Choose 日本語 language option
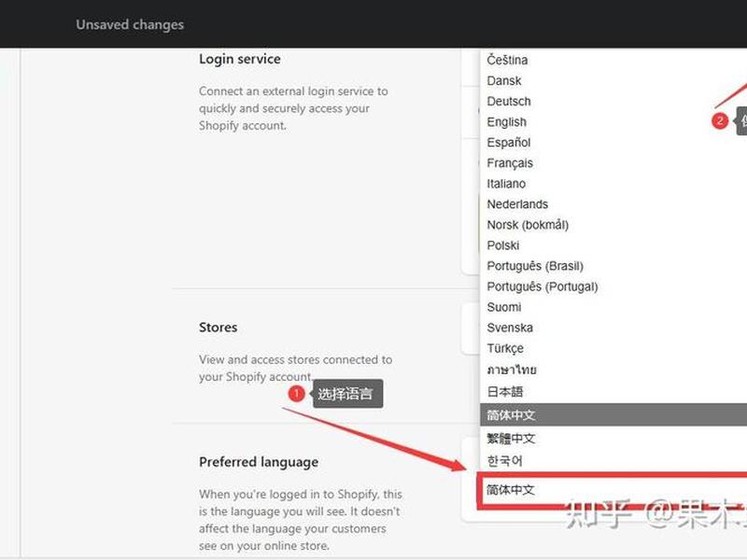This screenshot has height=560, width=747. (x=613, y=392)
